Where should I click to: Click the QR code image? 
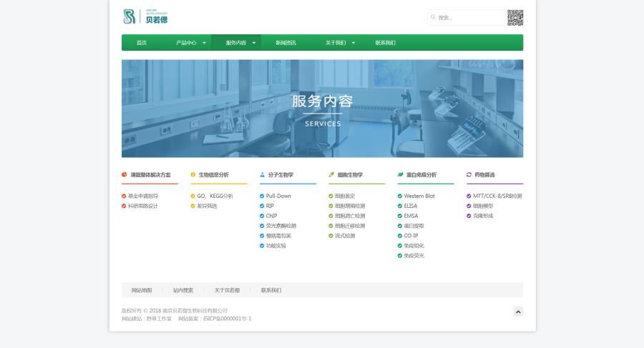pyautogui.click(x=515, y=17)
